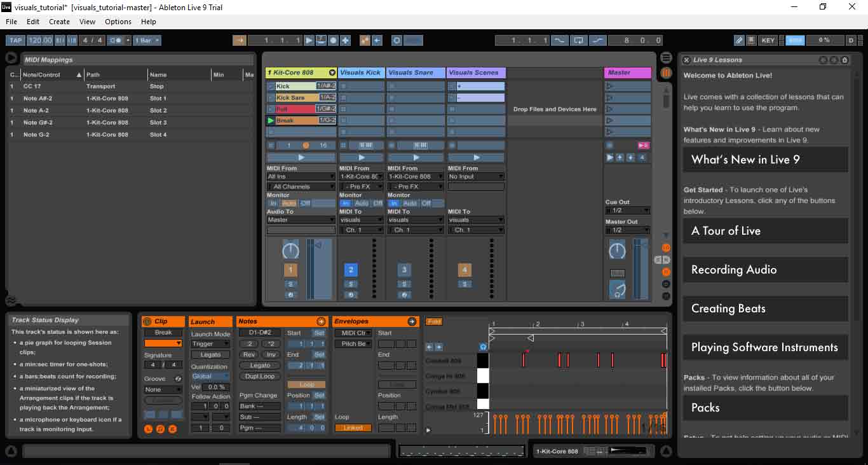This screenshot has width=868, height=465.
Task: Click the transport Record button
Action: (x=333, y=40)
